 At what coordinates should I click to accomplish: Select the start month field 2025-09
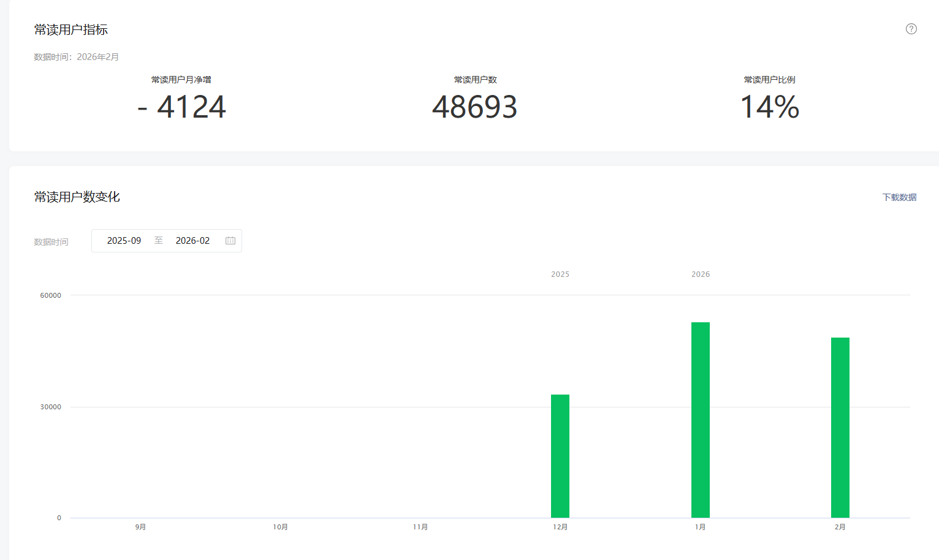124,241
